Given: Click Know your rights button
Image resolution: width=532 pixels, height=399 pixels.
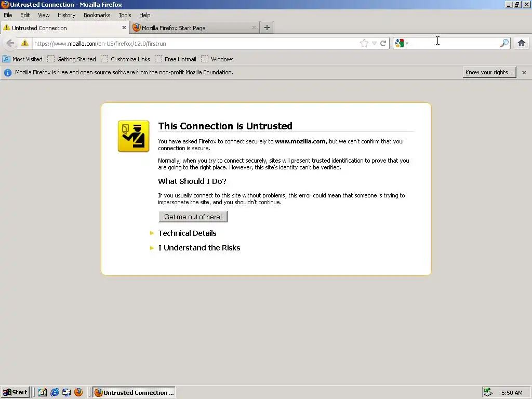Looking at the screenshot, I should 489,72.
